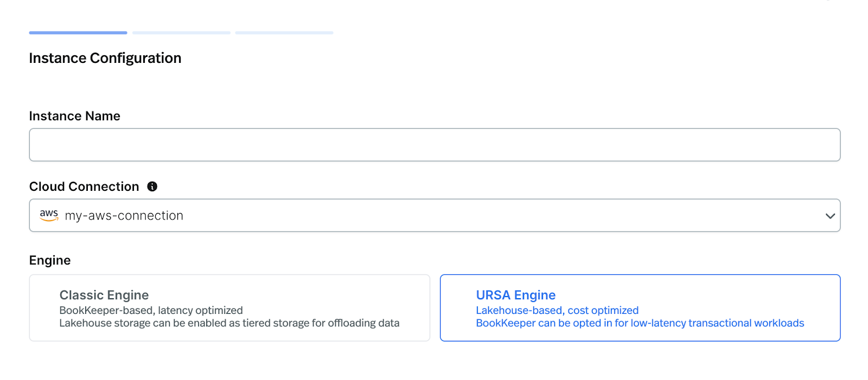Choose "BookKeeper-based, latency optimized" description

(151, 311)
